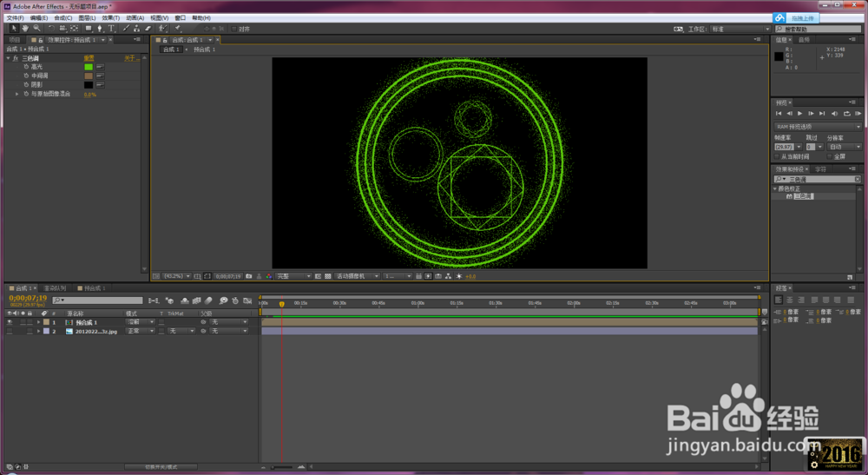Show layer 2 jpg with eye toggle
The width and height of the screenshot is (868, 475).
pyautogui.click(x=10, y=331)
